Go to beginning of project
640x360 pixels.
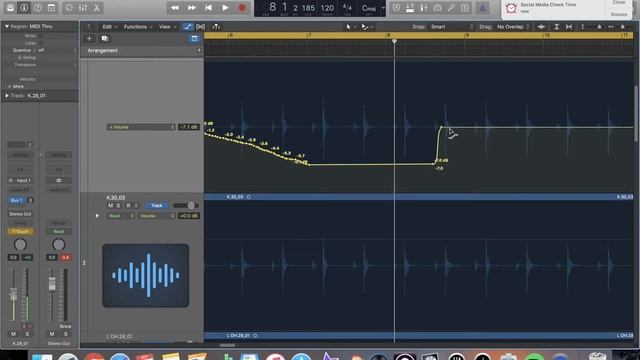pos(208,8)
